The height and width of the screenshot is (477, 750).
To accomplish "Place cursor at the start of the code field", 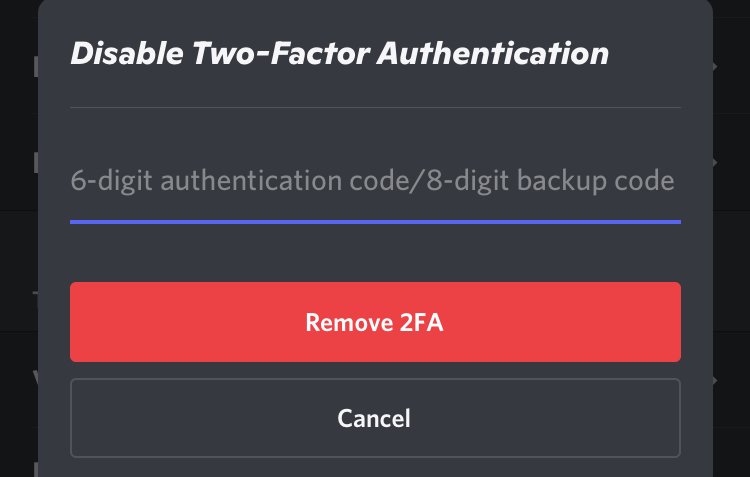I will [72, 181].
